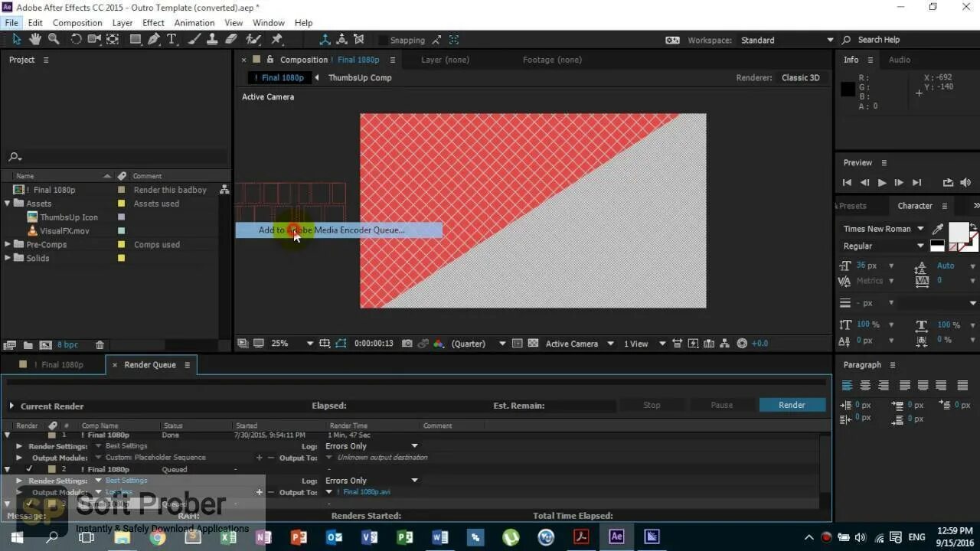Mute audio in Preview panel
The width and height of the screenshot is (980, 551).
click(x=965, y=183)
